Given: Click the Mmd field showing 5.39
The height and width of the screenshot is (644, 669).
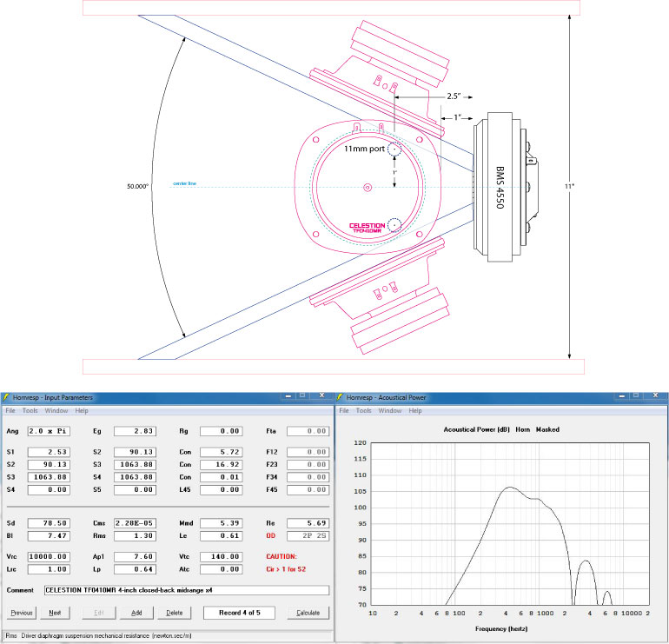Looking at the screenshot, I should [222, 523].
